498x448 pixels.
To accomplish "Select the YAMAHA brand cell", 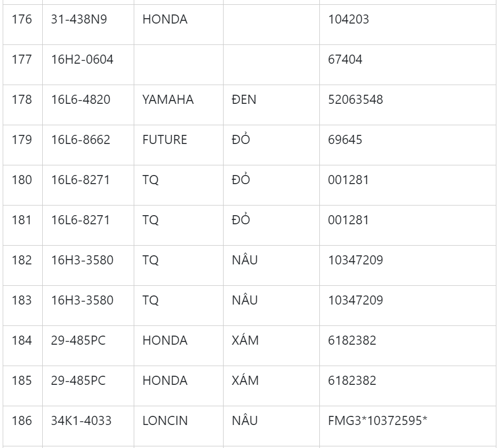I will tap(168, 100).
